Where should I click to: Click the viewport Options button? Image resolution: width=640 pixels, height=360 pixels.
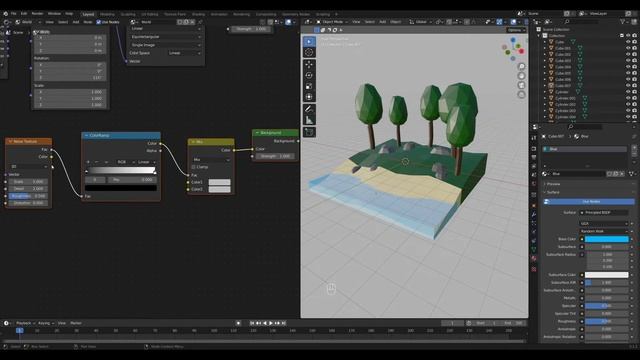[x=516, y=30]
